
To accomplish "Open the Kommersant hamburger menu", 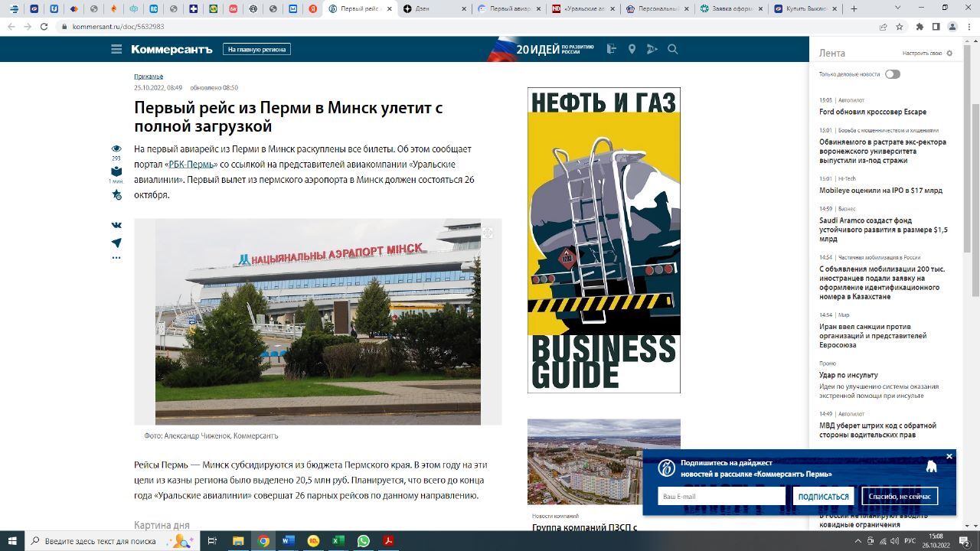I will 116,49.
